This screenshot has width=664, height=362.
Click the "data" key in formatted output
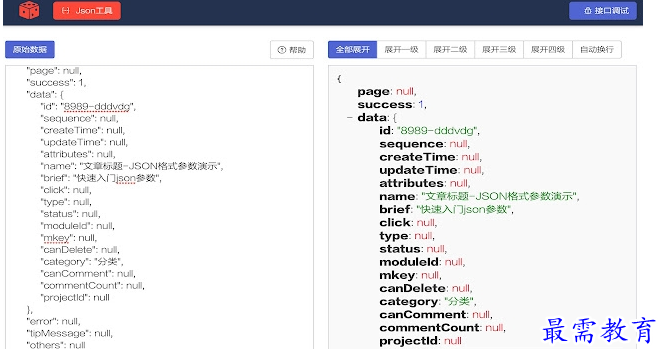click(372, 117)
